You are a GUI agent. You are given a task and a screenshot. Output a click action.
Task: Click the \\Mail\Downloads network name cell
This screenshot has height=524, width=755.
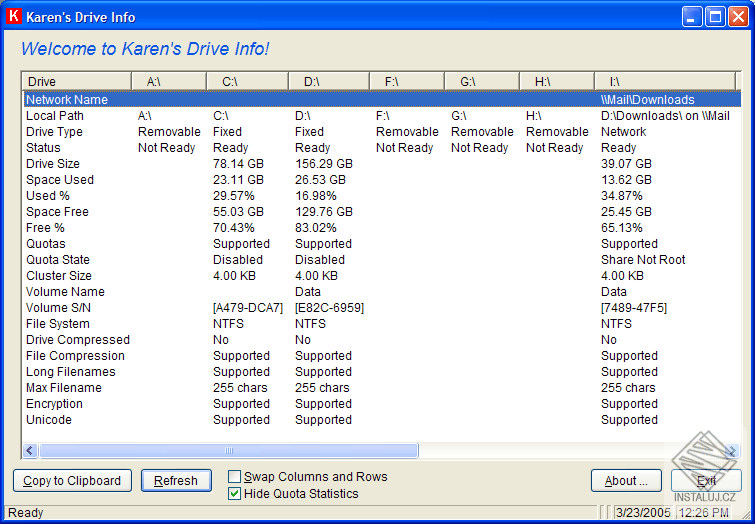[x=648, y=100]
